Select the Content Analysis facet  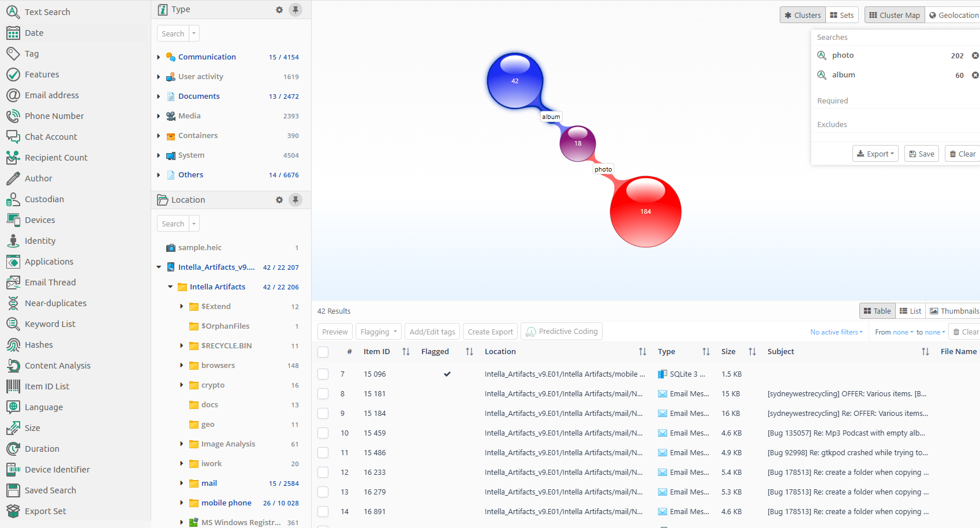(x=57, y=366)
